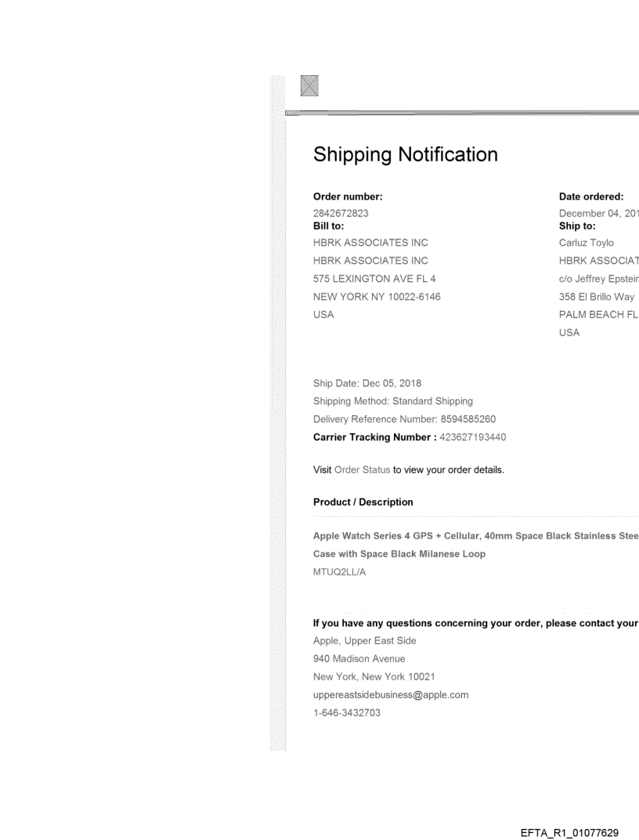This screenshot has height=840, width=639.
Task: Click the carrier tracking number 423627193440
Action: pos(462,437)
